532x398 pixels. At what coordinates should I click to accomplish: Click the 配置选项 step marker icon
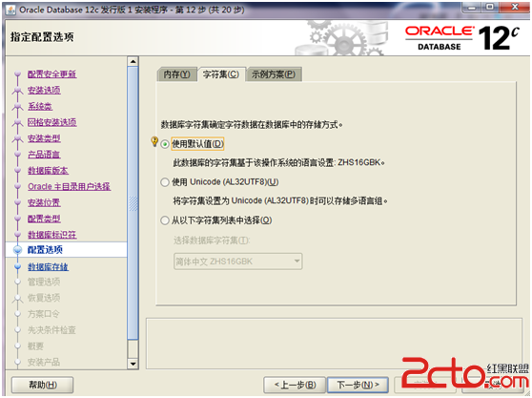[x=18, y=250]
